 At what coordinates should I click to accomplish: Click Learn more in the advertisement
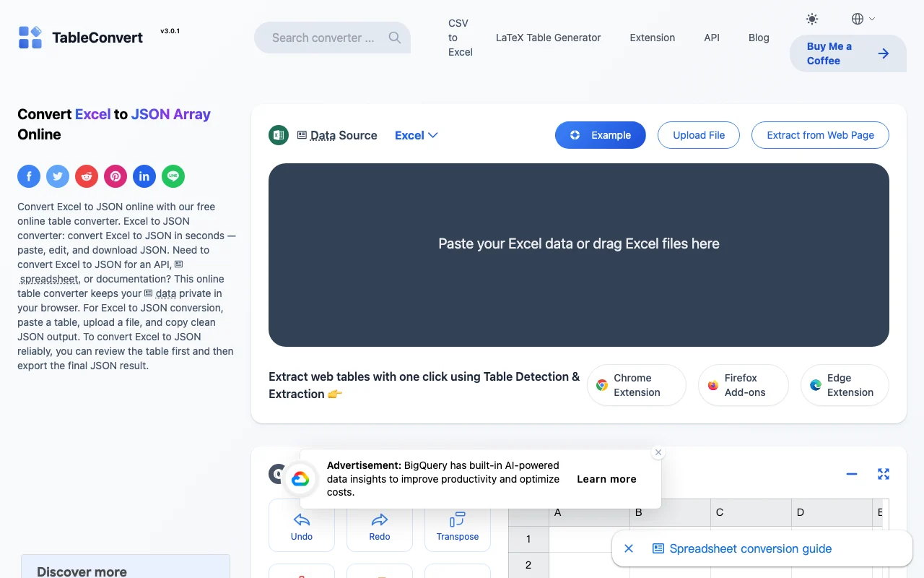(x=606, y=479)
